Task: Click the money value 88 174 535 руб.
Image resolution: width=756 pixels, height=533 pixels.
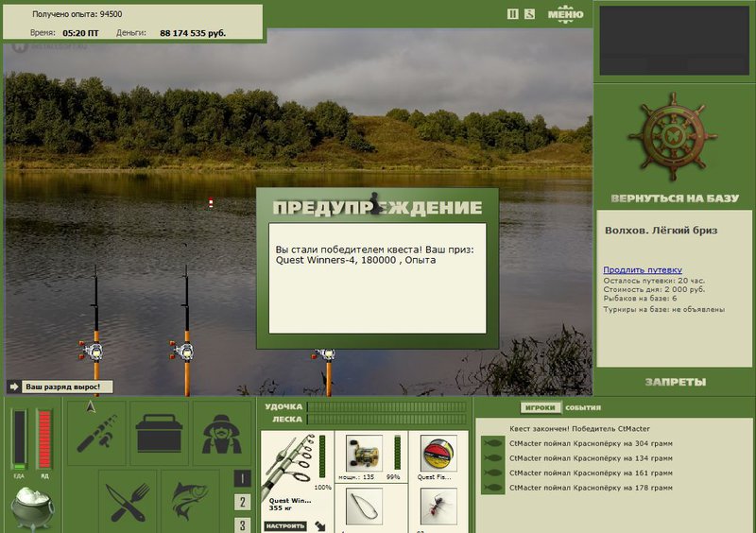Action: [x=193, y=33]
